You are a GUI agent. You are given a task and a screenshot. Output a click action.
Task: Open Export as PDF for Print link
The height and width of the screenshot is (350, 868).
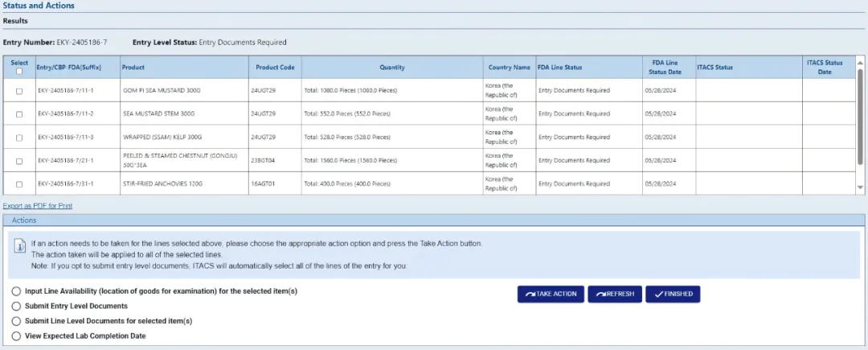[x=38, y=206]
